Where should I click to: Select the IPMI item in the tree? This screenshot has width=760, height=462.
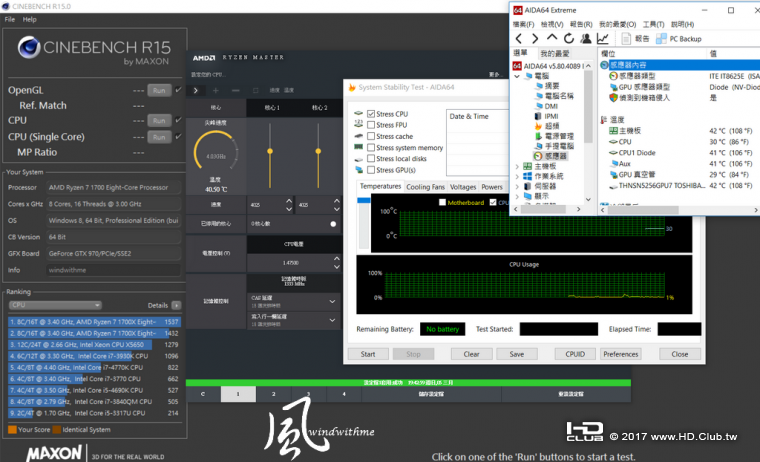(x=551, y=116)
